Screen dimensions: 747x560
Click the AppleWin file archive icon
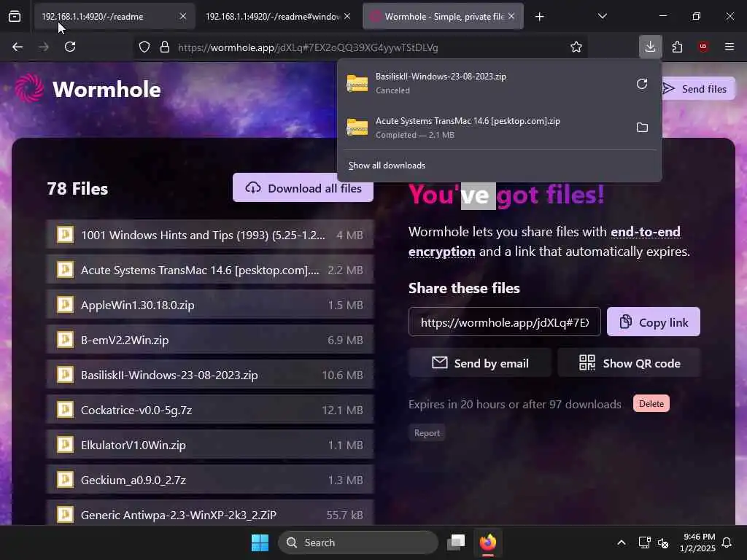pyautogui.click(x=65, y=304)
